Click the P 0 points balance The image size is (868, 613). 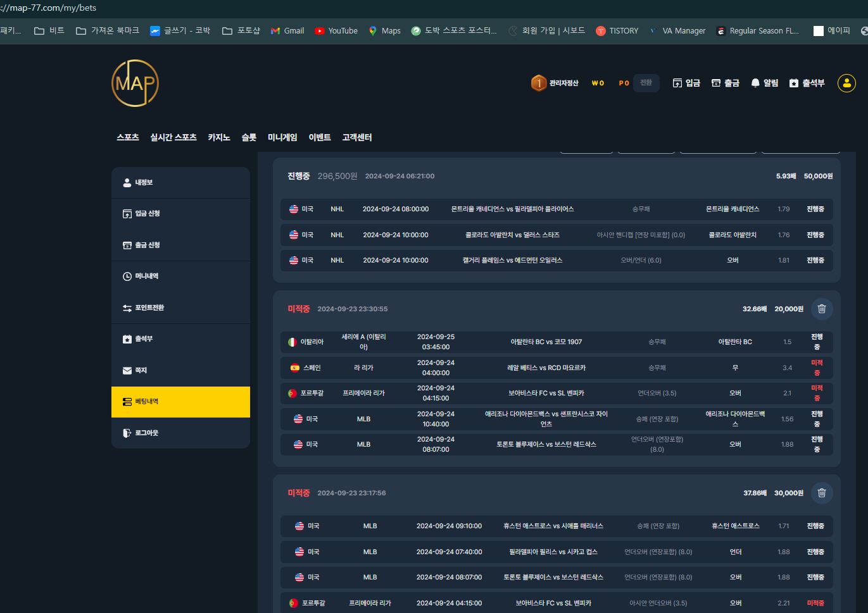point(624,83)
